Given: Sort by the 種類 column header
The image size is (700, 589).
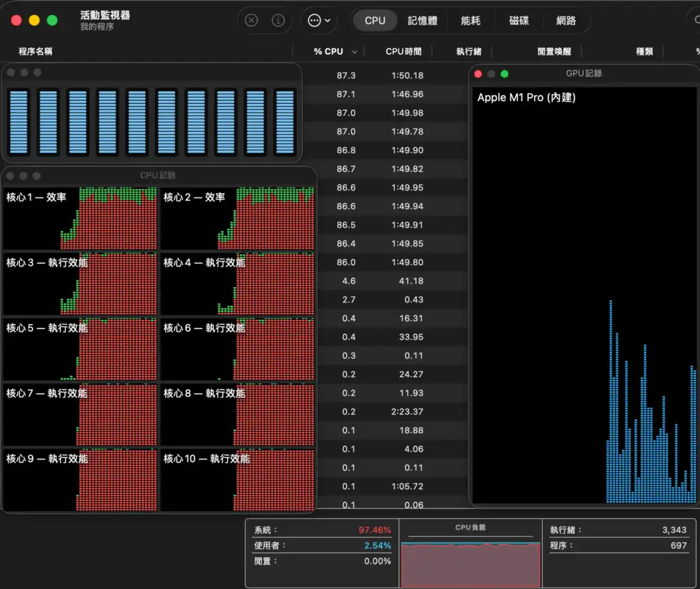Looking at the screenshot, I should (643, 51).
